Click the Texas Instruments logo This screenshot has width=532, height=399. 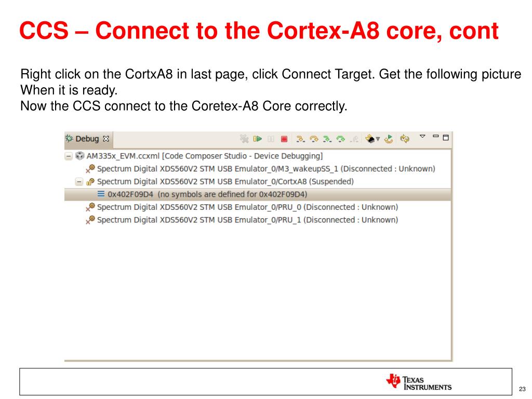[x=419, y=382]
